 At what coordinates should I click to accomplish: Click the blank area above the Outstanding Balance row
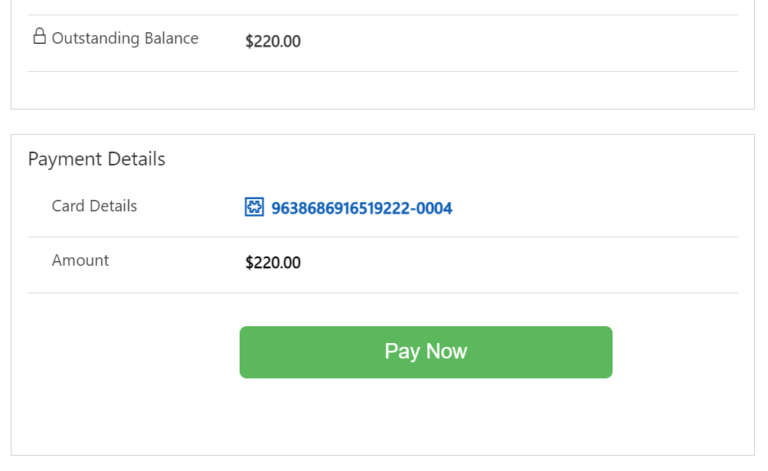coord(380,7)
